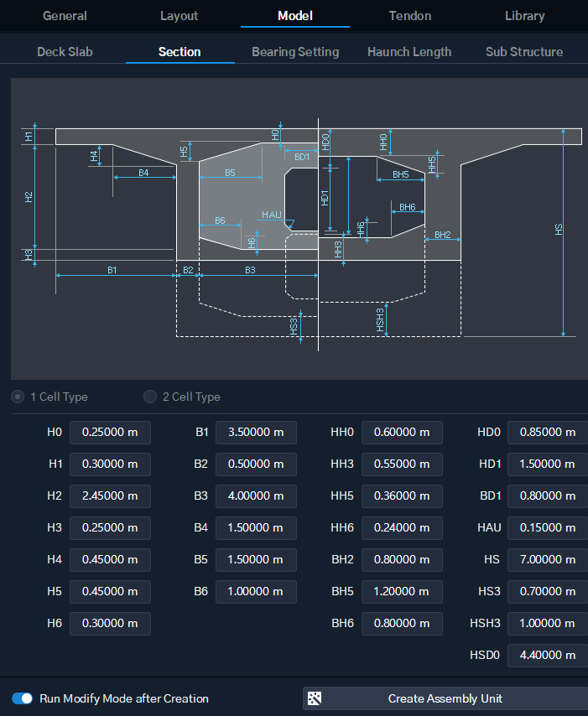Edit the H6 value field
Image resolution: width=588 pixels, height=716 pixels.
110,624
